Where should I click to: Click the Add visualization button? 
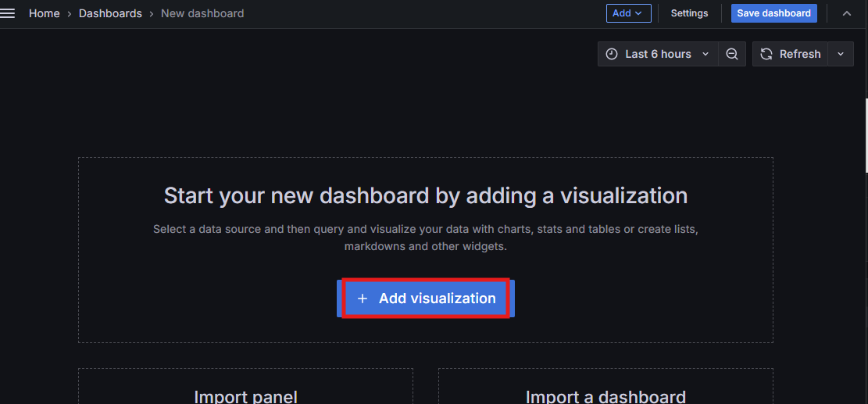pyautogui.click(x=426, y=299)
